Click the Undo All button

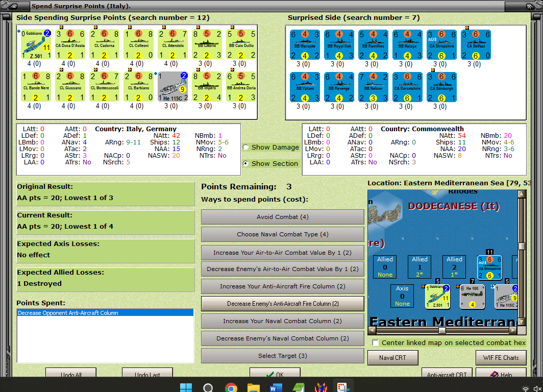pyautogui.click(x=71, y=373)
